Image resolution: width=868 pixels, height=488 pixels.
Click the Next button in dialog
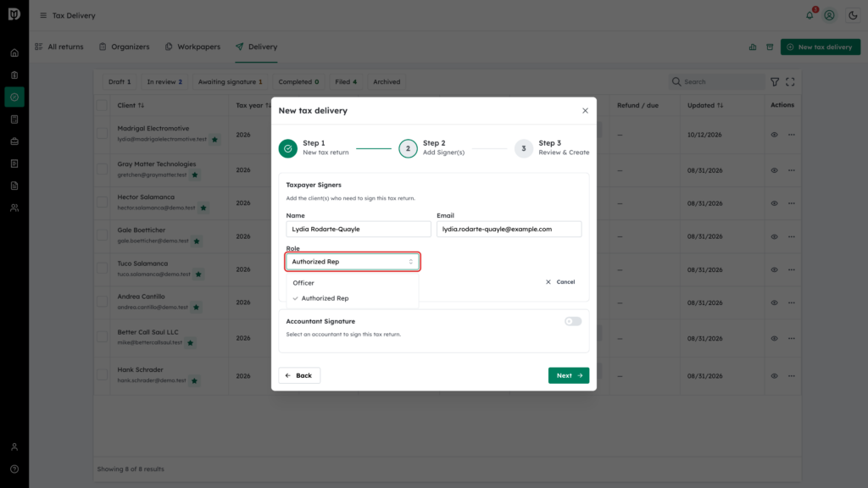pos(569,375)
